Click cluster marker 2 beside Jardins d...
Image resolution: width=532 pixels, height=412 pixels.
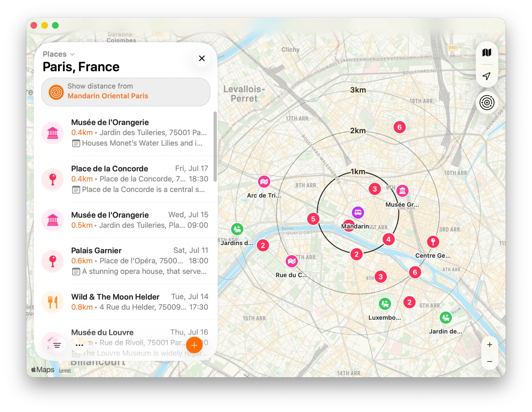263,245
